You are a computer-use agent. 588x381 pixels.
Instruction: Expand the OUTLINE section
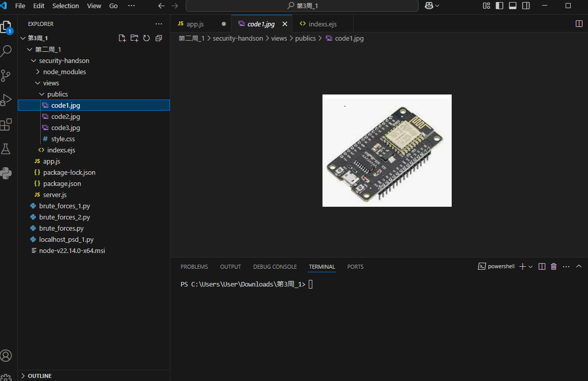point(40,376)
